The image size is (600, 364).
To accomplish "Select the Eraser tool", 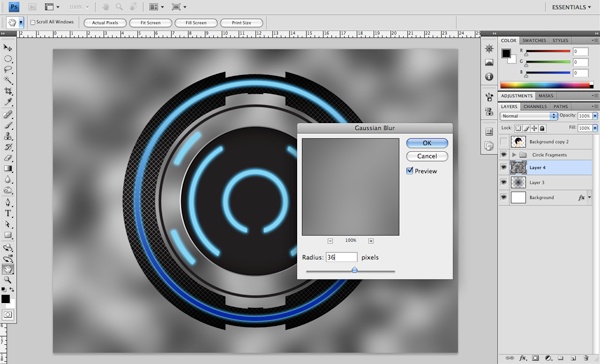I will tap(8, 158).
